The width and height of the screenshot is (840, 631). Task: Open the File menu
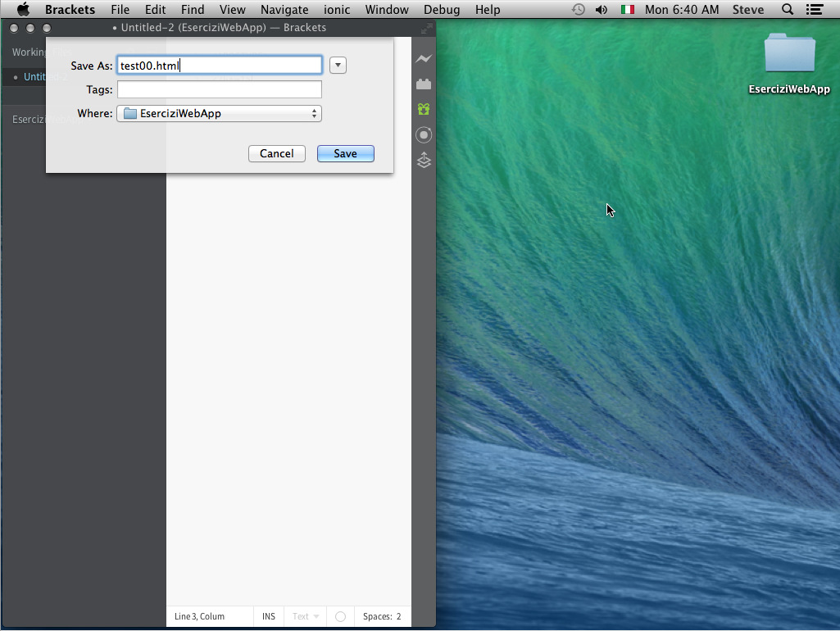coord(120,9)
